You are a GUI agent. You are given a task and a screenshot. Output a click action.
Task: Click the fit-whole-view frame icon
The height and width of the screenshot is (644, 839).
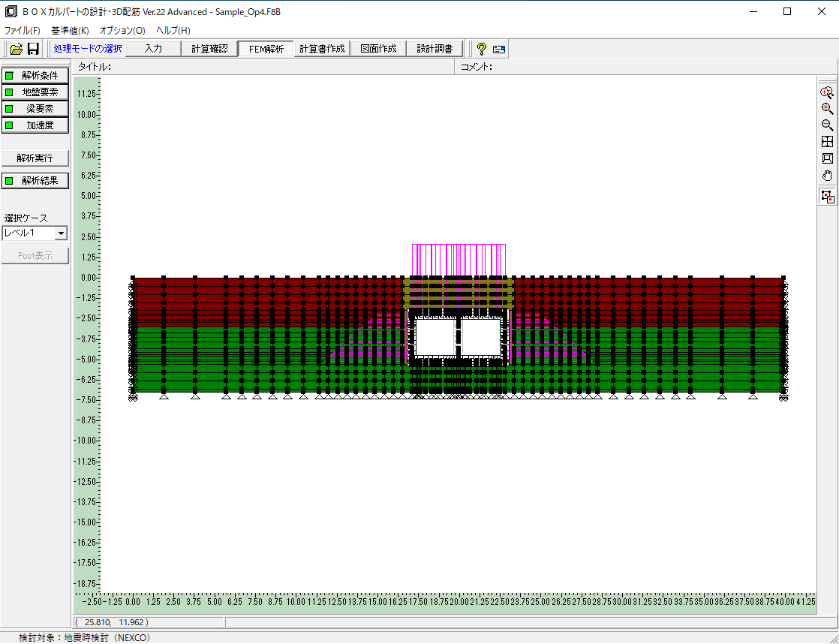point(827,158)
